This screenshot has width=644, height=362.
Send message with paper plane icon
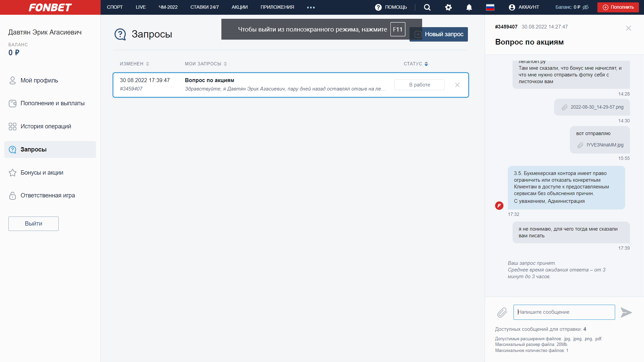click(626, 312)
